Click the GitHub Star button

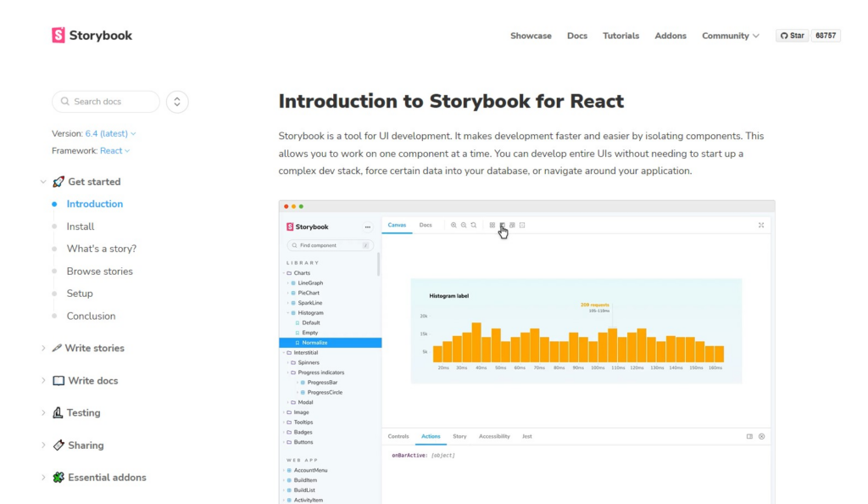pyautogui.click(x=792, y=36)
